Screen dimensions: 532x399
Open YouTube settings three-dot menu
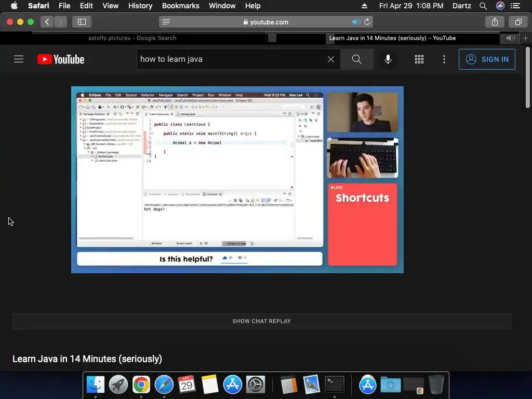tap(444, 59)
